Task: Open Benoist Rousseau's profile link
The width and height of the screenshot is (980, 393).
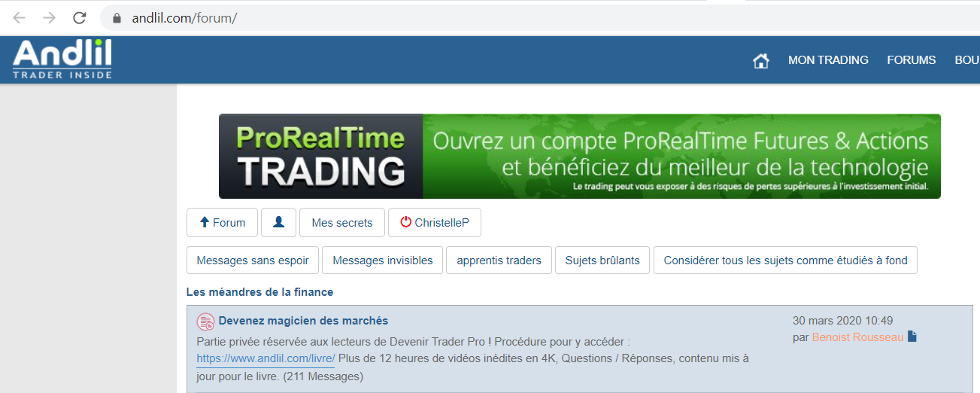Action: click(857, 337)
